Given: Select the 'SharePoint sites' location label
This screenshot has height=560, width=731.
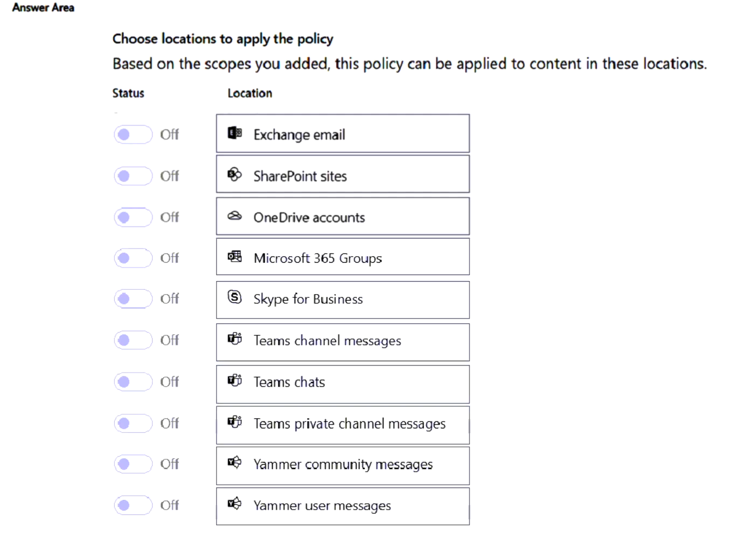Looking at the screenshot, I should [300, 176].
